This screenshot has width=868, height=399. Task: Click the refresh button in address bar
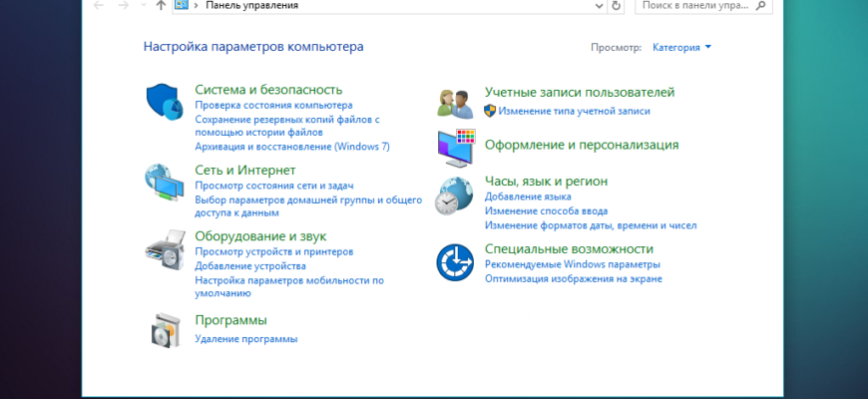point(616,6)
